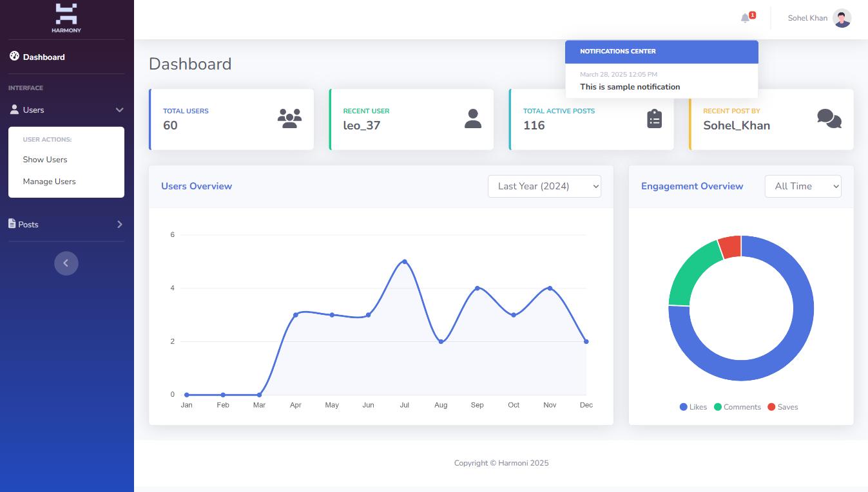Screen dimensions: 868x492
Task: Click the Copyright © Harmoni 2025 footer text
Action: click(501, 463)
